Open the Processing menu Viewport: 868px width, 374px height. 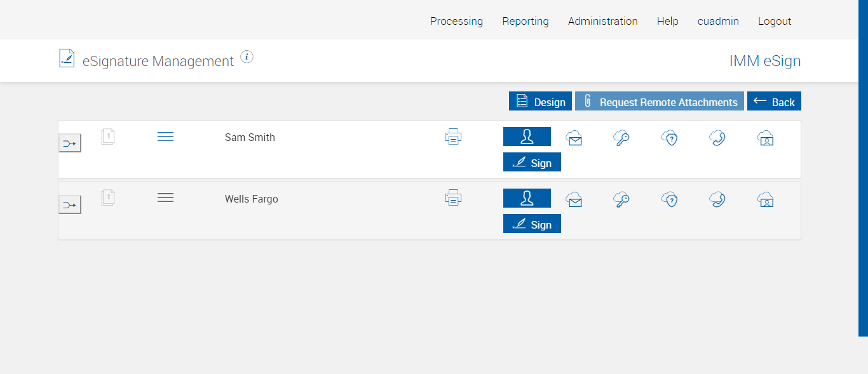(x=456, y=21)
